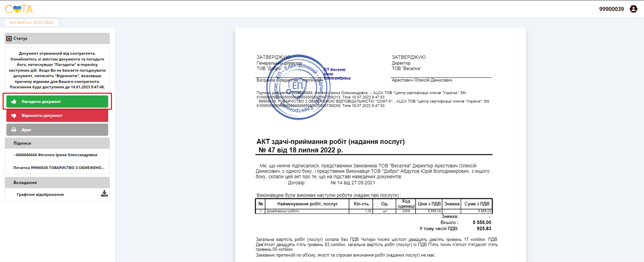
Task: Select the 'Акт №47 от 18.07.2022' tab
Action: point(32,22)
